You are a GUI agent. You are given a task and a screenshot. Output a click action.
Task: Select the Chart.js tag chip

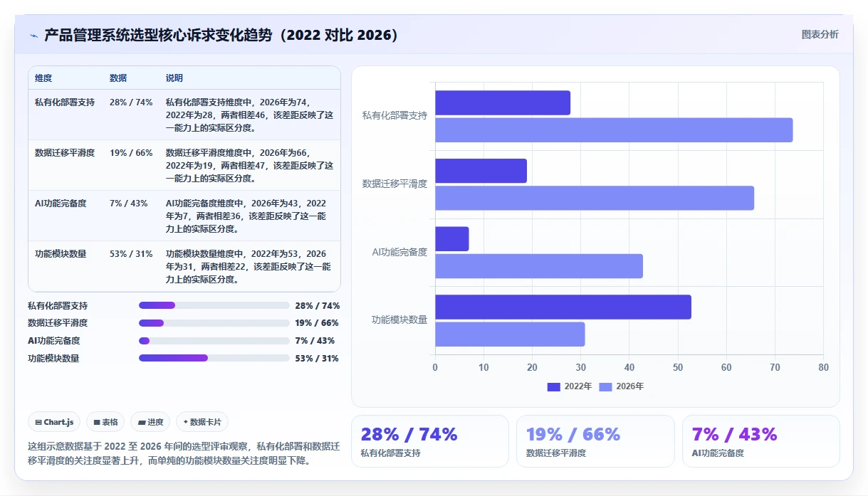click(55, 422)
